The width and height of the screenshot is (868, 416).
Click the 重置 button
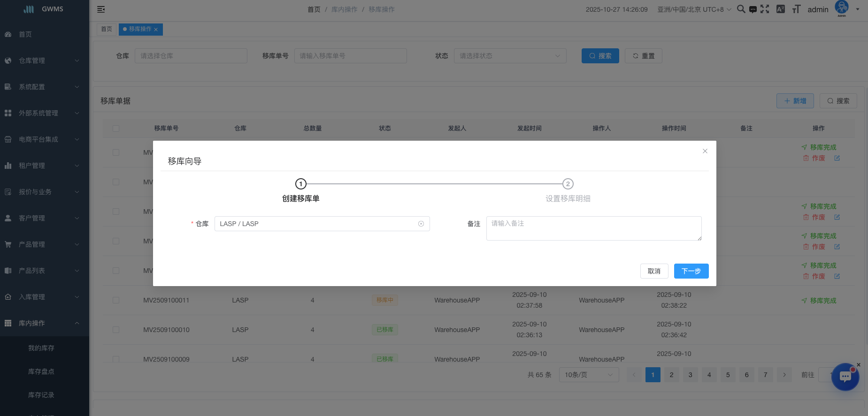(643, 56)
